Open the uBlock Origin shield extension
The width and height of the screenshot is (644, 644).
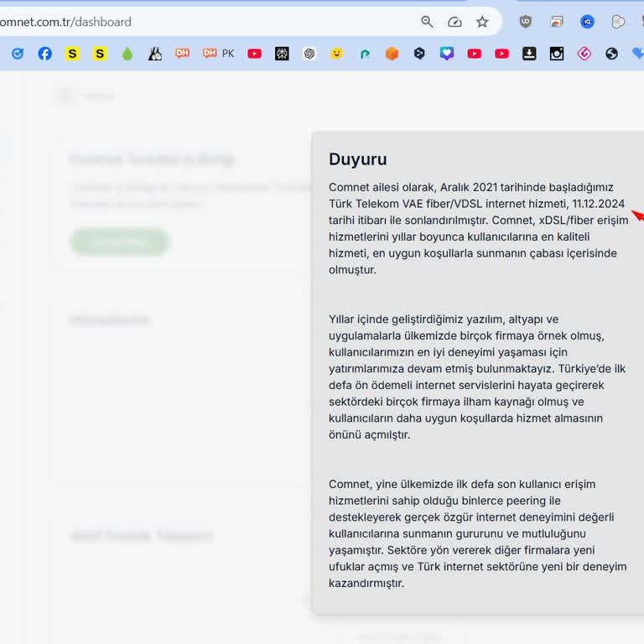coord(525,22)
